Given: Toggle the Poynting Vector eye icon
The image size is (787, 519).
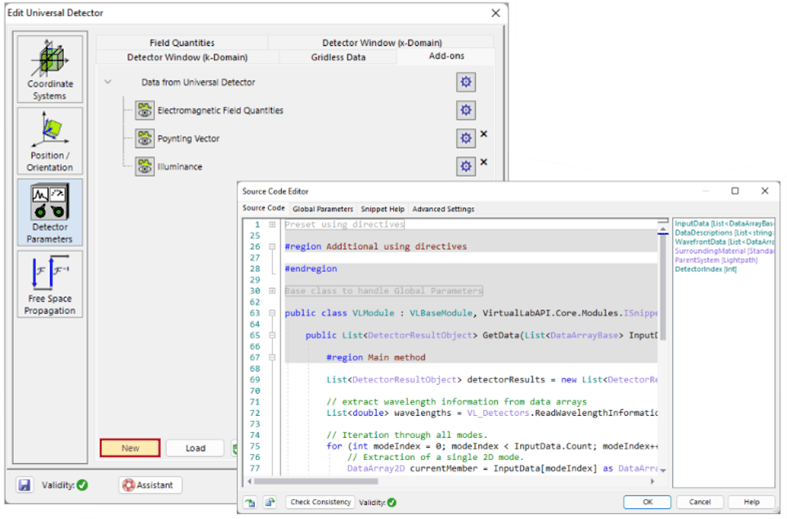Looking at the screenshot, I should pos(144,139).
